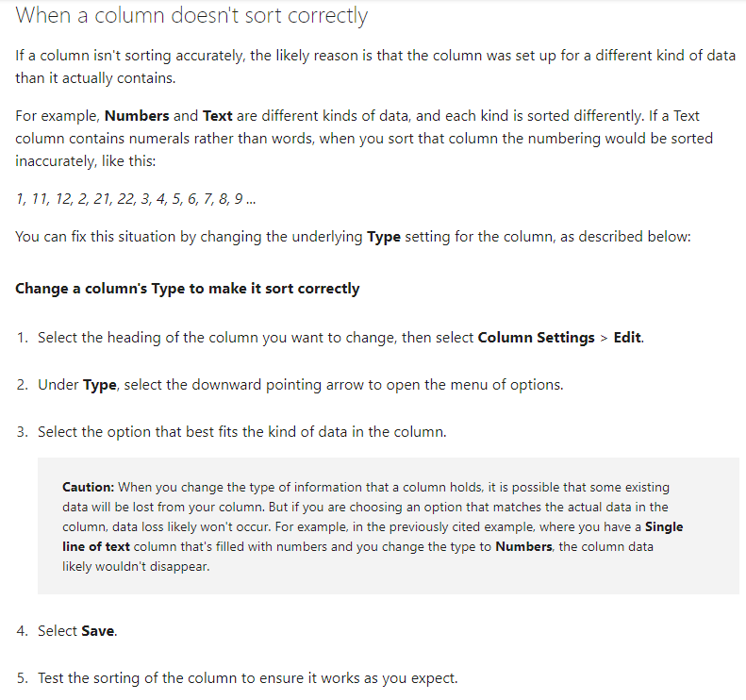Click the bold 'Single' text in the caution note

click(x=664, y=526)
